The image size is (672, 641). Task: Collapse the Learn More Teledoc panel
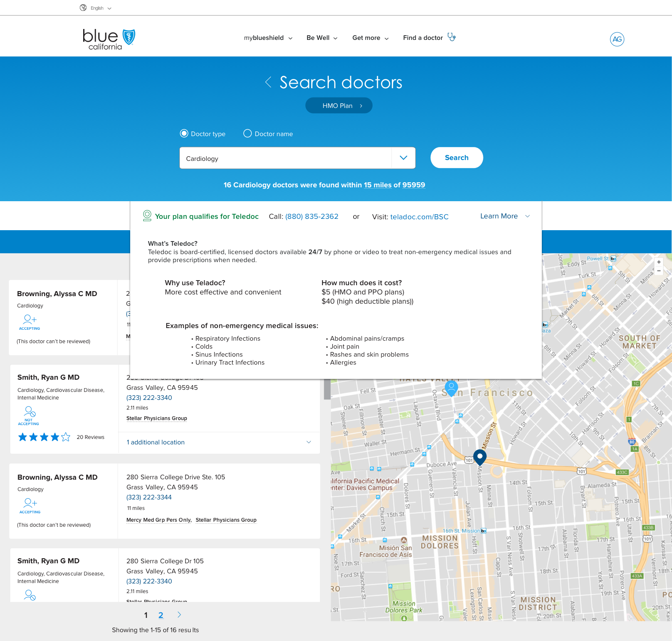(x=505, y=216)
